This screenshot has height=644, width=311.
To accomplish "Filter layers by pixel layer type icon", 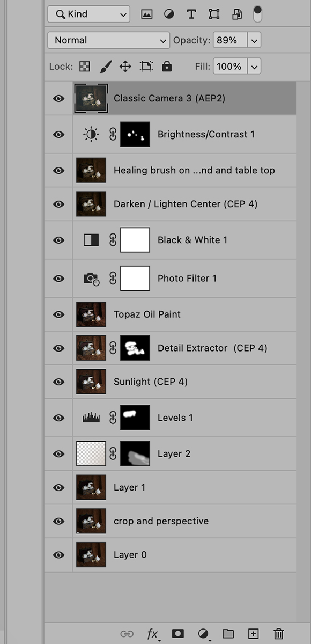I will tap(146, 14).
